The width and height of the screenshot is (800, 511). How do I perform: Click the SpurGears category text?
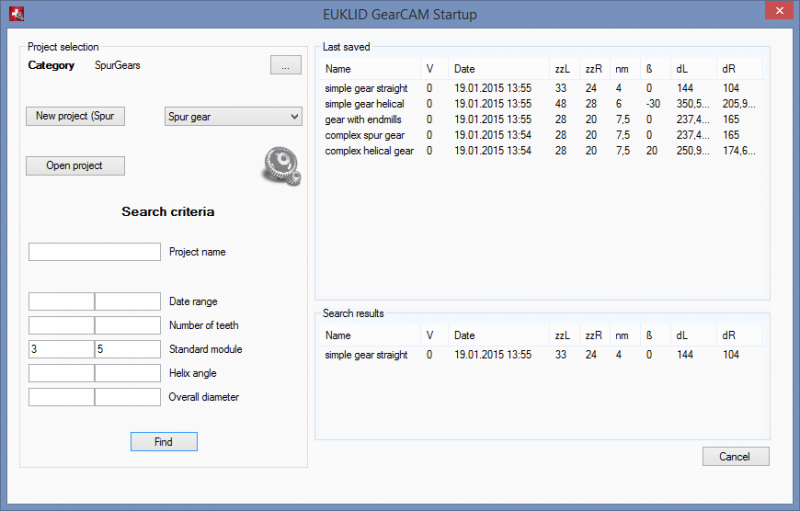(117, 65)
